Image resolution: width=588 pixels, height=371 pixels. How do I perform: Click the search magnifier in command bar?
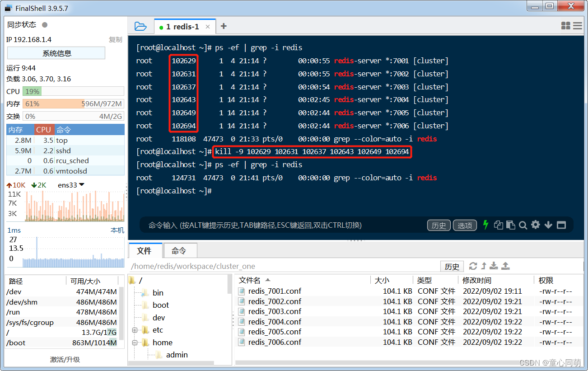[x=523, y=225]
